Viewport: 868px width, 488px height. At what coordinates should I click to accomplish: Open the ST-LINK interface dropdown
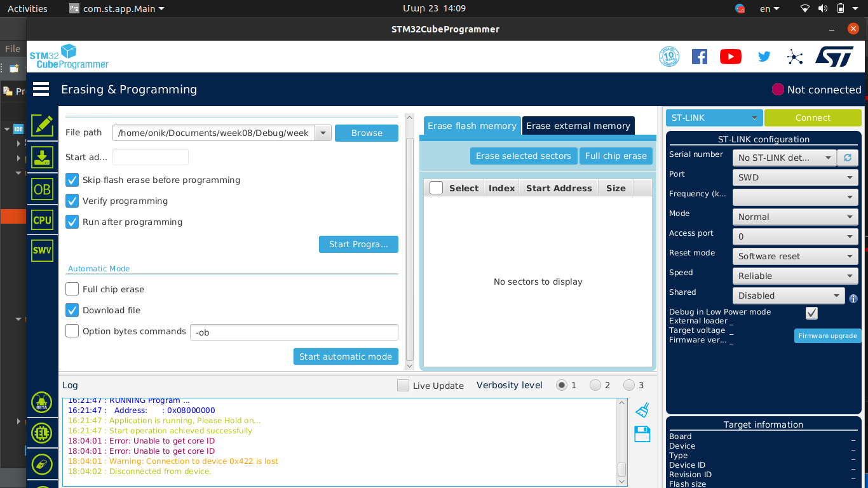point(714,118)
